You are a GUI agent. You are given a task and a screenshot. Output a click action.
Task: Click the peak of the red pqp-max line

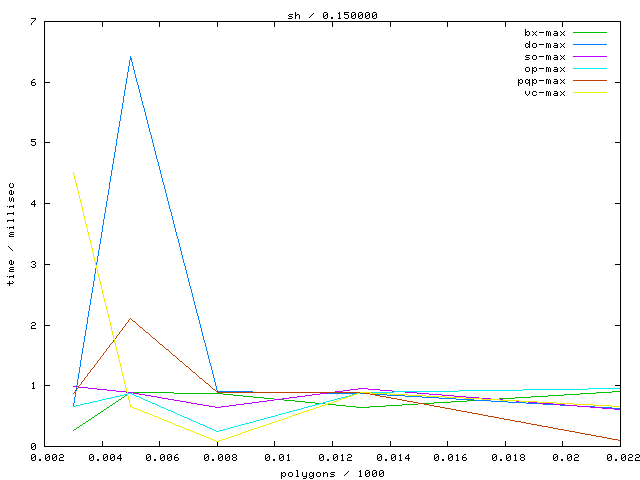pyautogui.click(x=130, y=318)
